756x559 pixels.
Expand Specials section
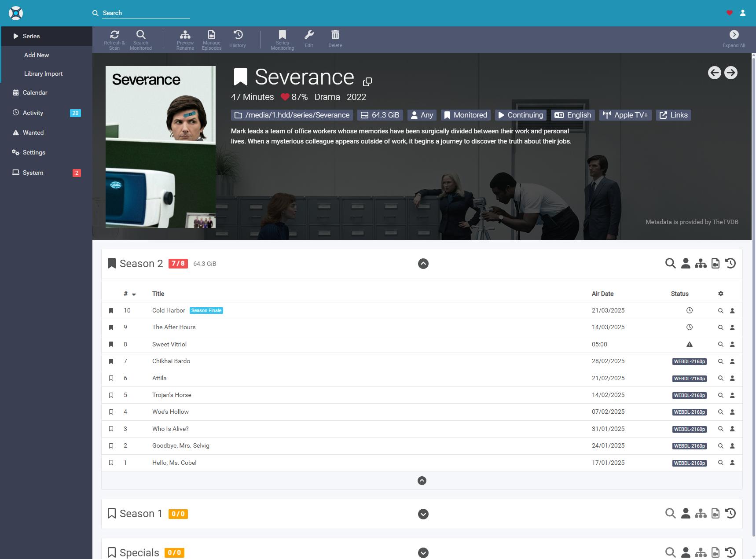[x=423, y=552]
